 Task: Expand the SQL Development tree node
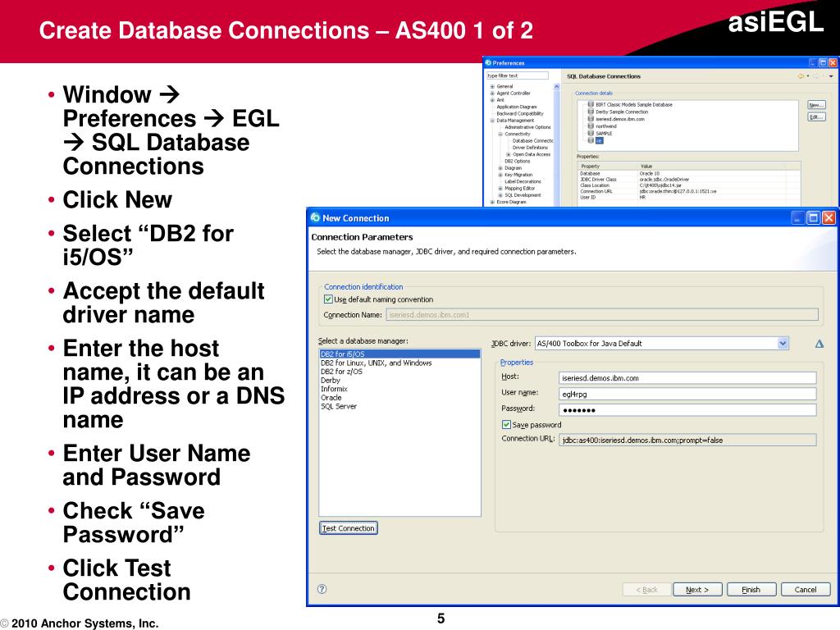tap(500, 195)
